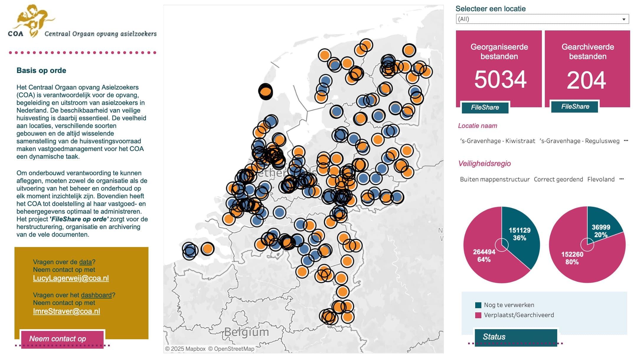Click the dropdown arrow beside (All)

(624, 20)
